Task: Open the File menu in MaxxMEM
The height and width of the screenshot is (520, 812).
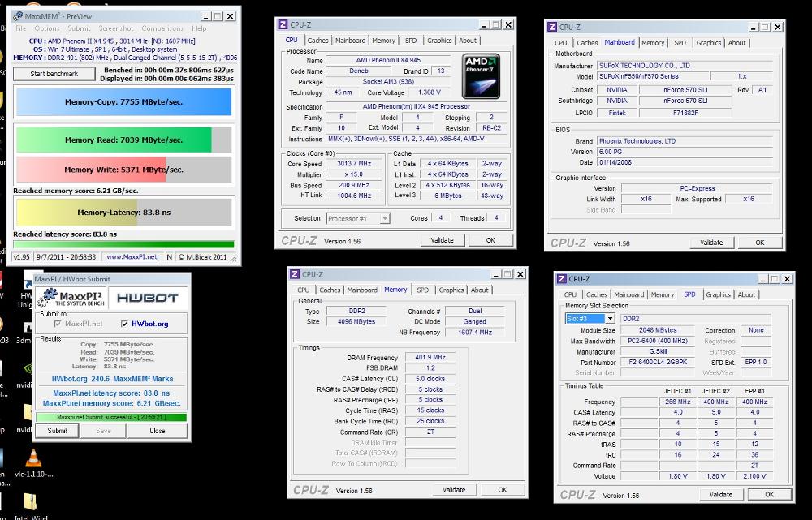Action: (21, 28)
